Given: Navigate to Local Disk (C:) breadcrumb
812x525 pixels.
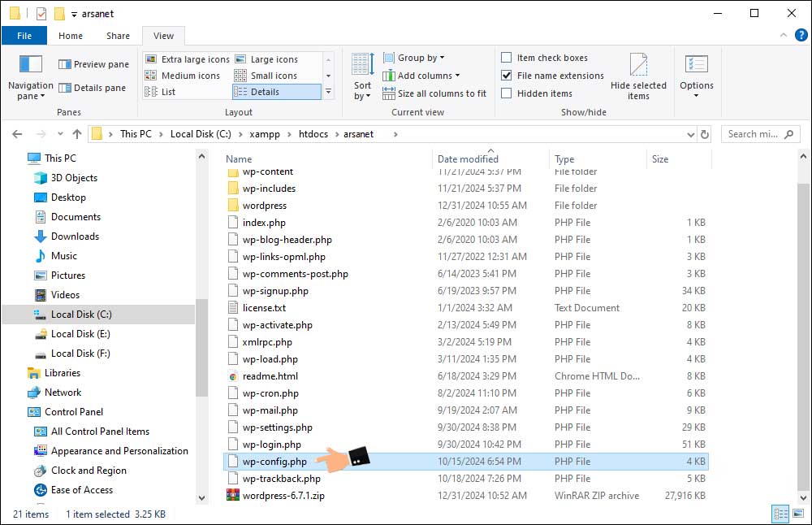Looking at the screenshot, I should pos(201,134).
